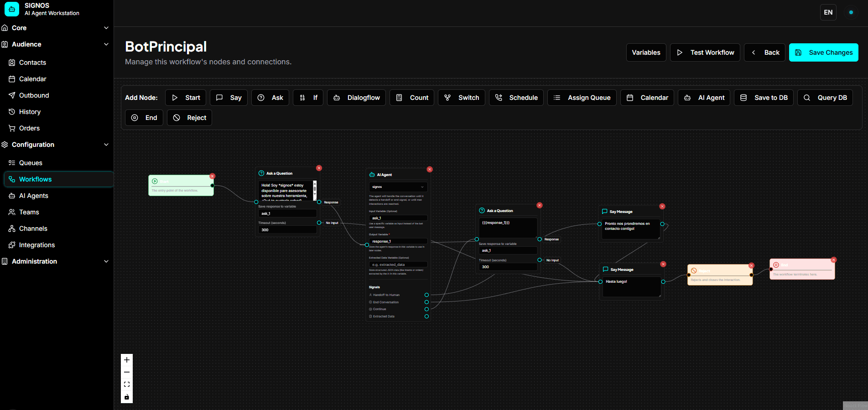Add a Switch node to workflow
The width and height of the screenshot is (868, 410).
pos(461,98)
